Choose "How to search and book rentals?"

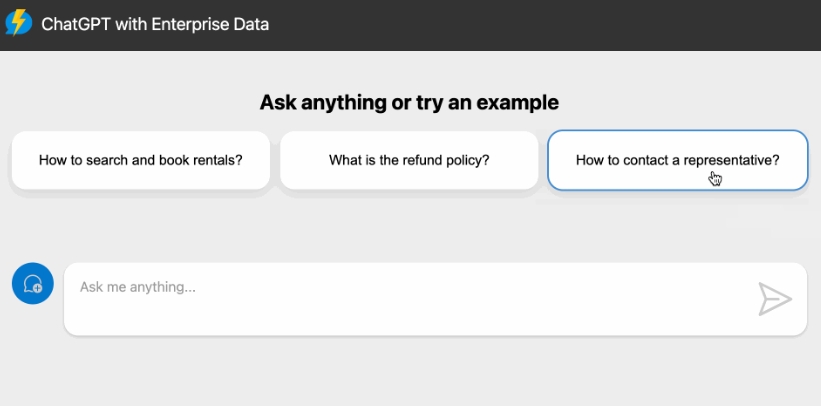pyautogui.click(x=140, y=160)
